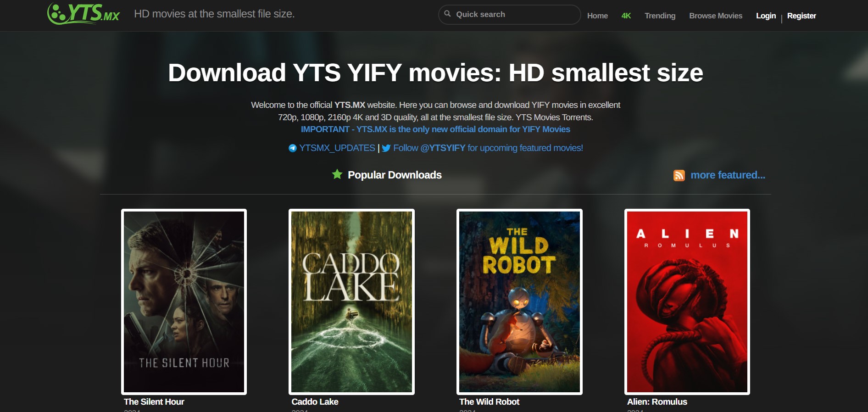Click the Login link

tap(766, 16)
